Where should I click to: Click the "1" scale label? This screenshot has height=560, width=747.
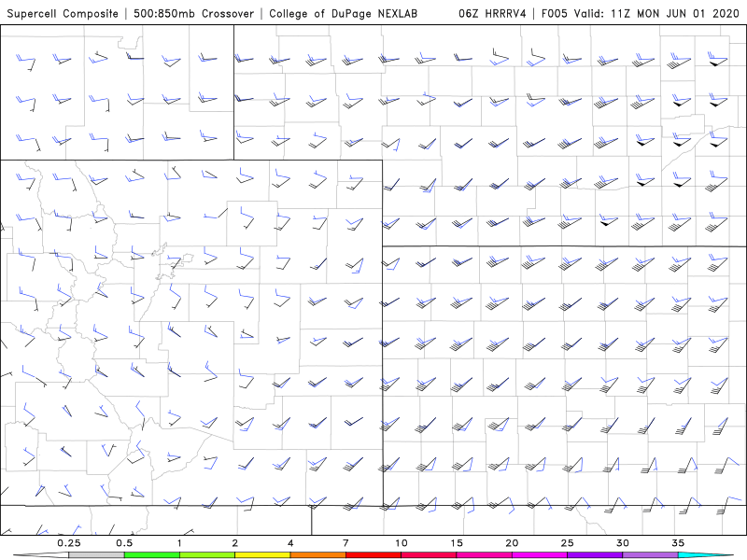pyautogui.click(x=179, y=543)
